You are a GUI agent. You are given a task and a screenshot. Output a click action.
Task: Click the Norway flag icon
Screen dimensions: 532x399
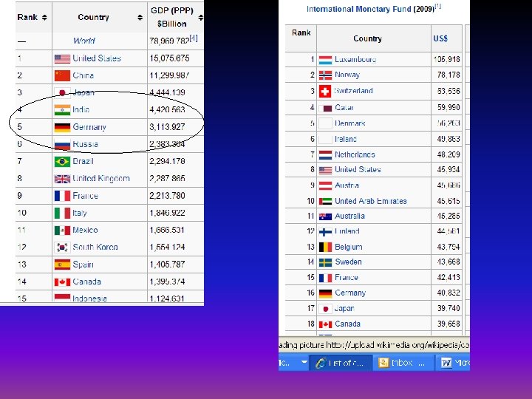point(325,75)
